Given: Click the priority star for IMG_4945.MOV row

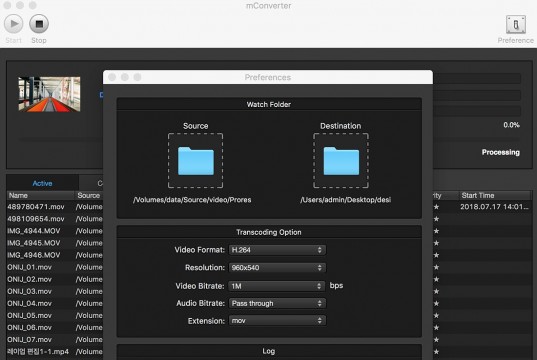Looking at the screenshot, I should click(436, 243).
